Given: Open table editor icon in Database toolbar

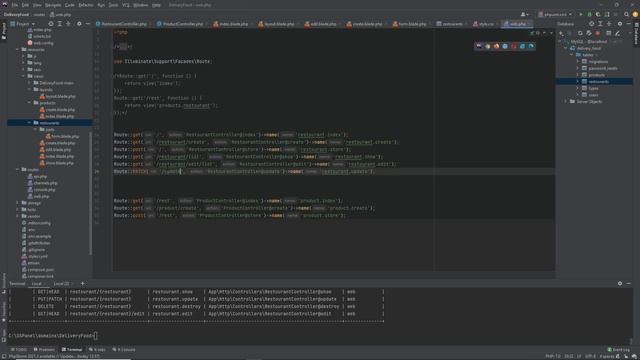Looking at the screenshot, I should (x=609, y=33).
